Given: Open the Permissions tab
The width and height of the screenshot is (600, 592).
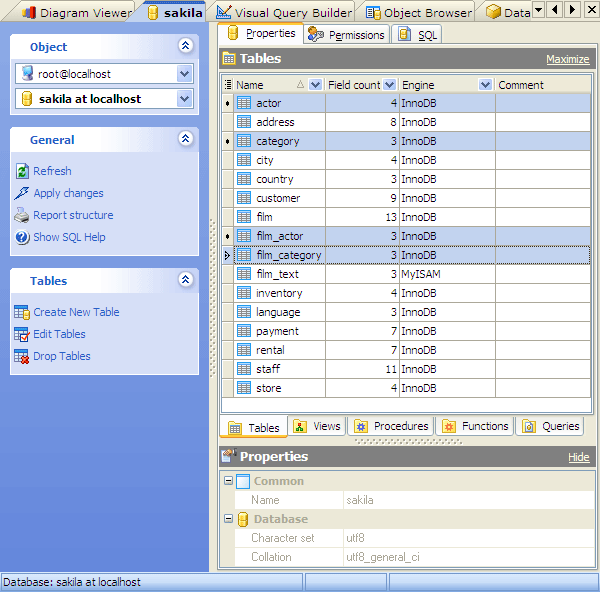Looking at the screenshot, I should pyautogui.click(x=346, y=35).
